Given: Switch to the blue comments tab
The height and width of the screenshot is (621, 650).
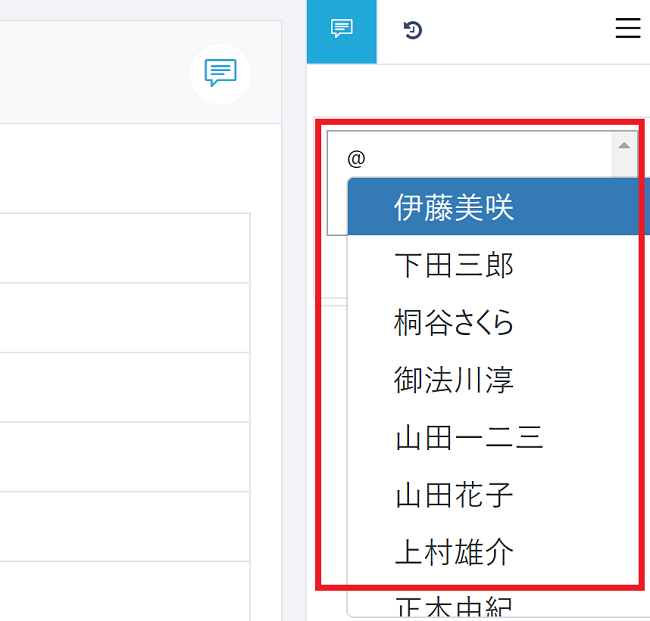Looking at the screenshot, I should [x=342, y=30].
